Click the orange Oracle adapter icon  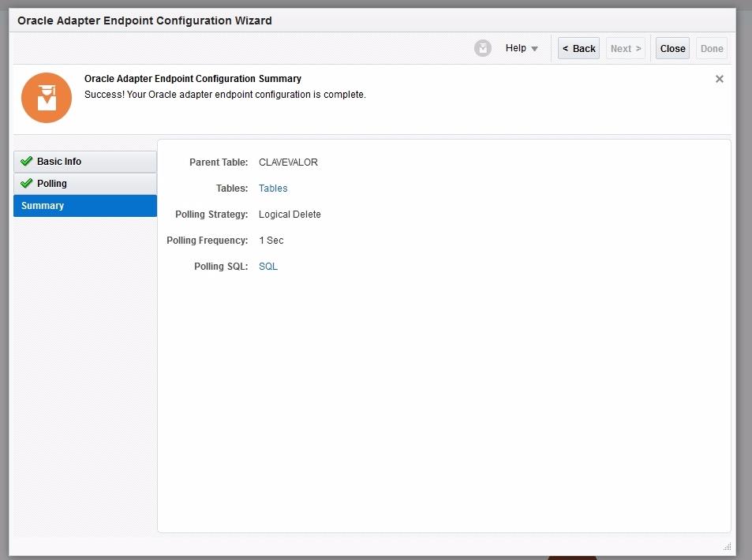47,98
